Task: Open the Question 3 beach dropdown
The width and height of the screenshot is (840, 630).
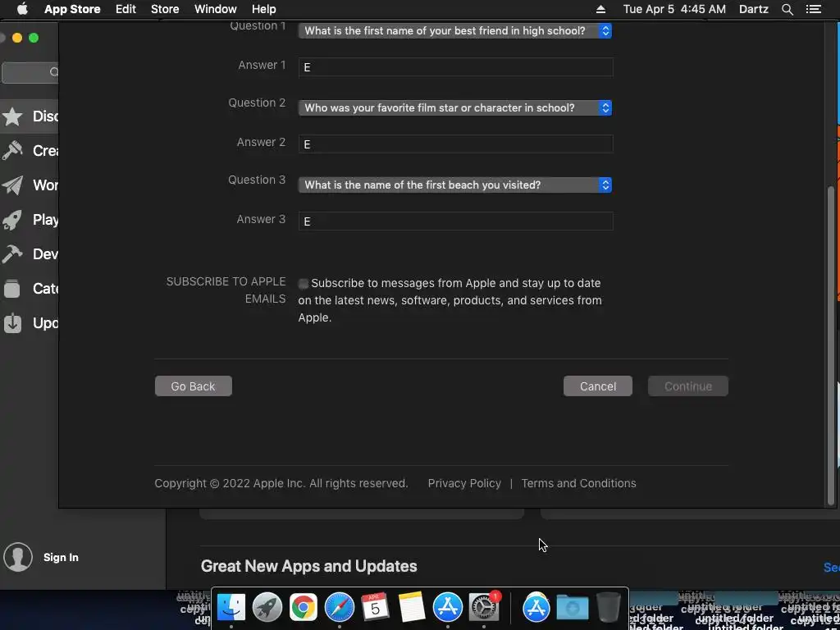Action: (455, 185)
